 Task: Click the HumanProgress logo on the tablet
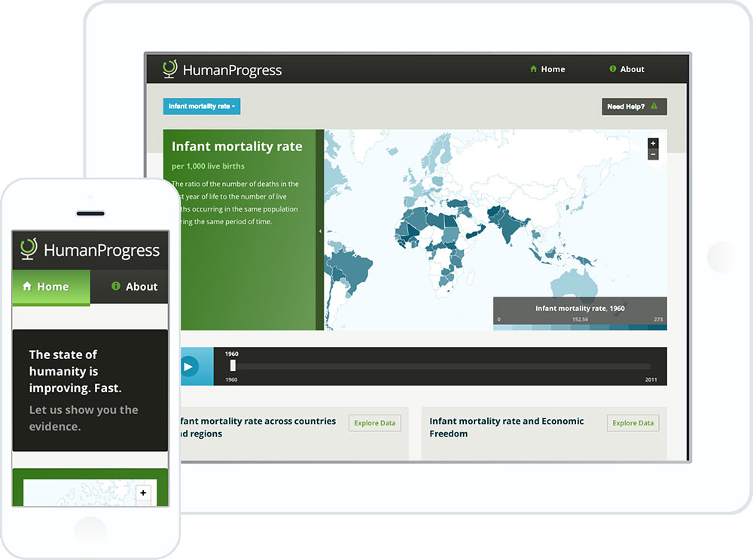tap(222, 69)
